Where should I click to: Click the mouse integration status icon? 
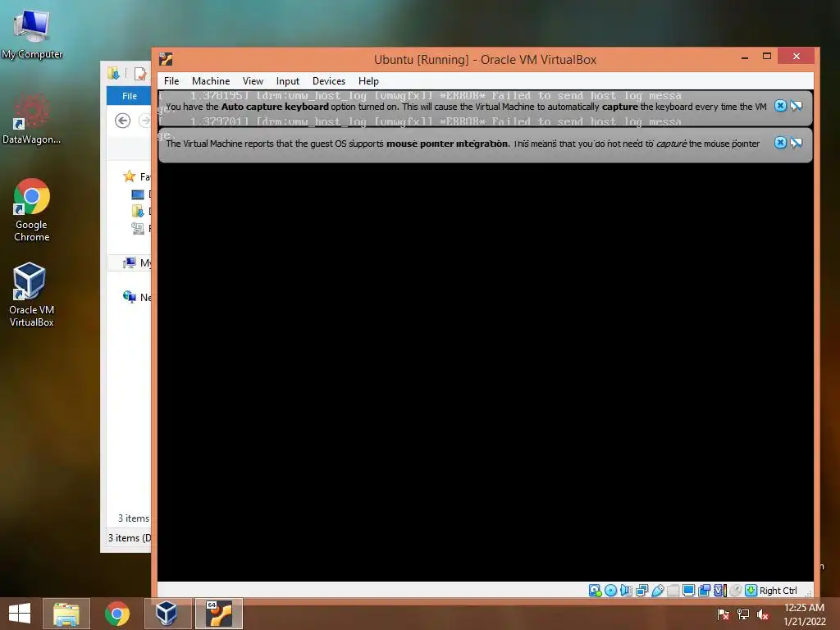(x=736, y=591)
